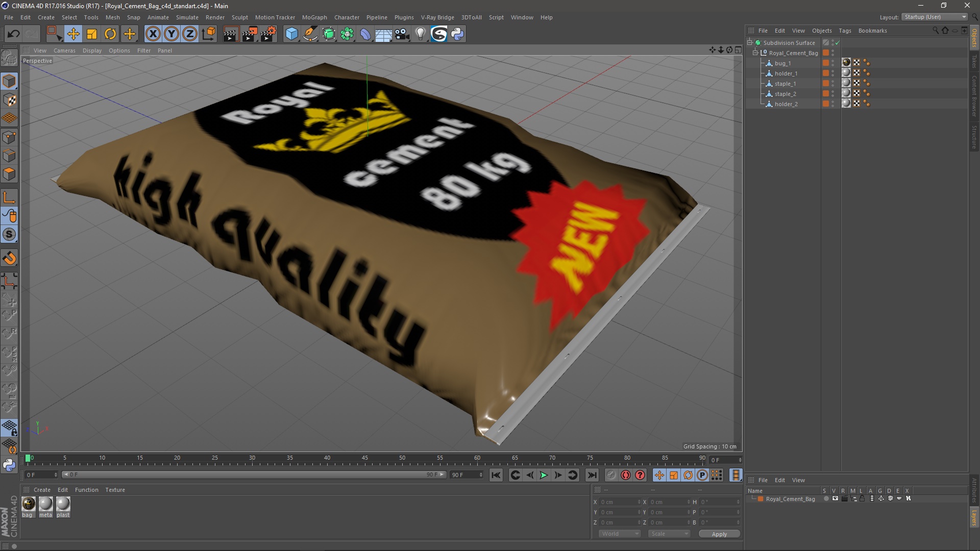980x551 pixels.
Task: Click the X position coordinate field
Action: 620,502
